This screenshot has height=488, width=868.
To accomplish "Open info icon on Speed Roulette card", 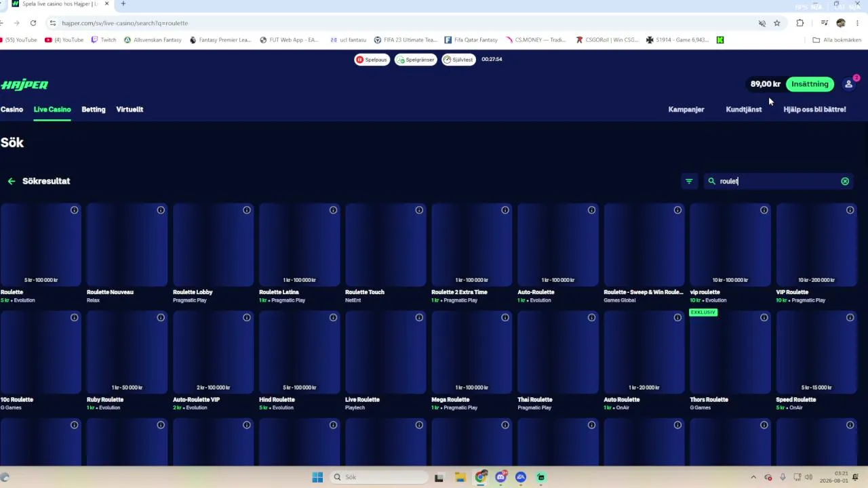I will coord(850,317).
